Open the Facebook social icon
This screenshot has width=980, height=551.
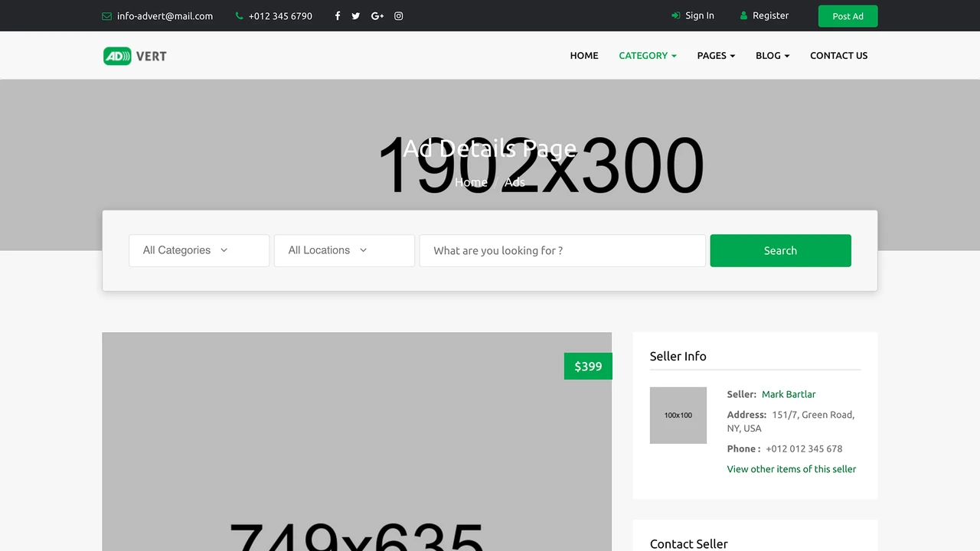point(338,16)
